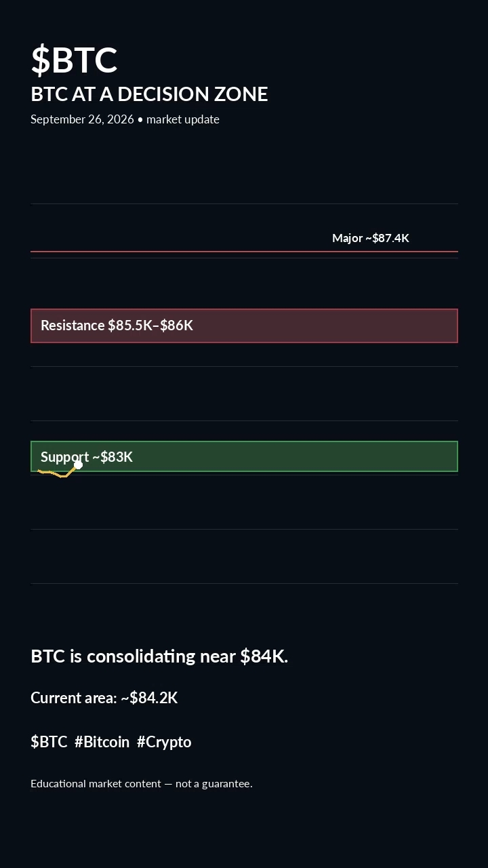Open the #Crypto hashtag

[164, 742]
